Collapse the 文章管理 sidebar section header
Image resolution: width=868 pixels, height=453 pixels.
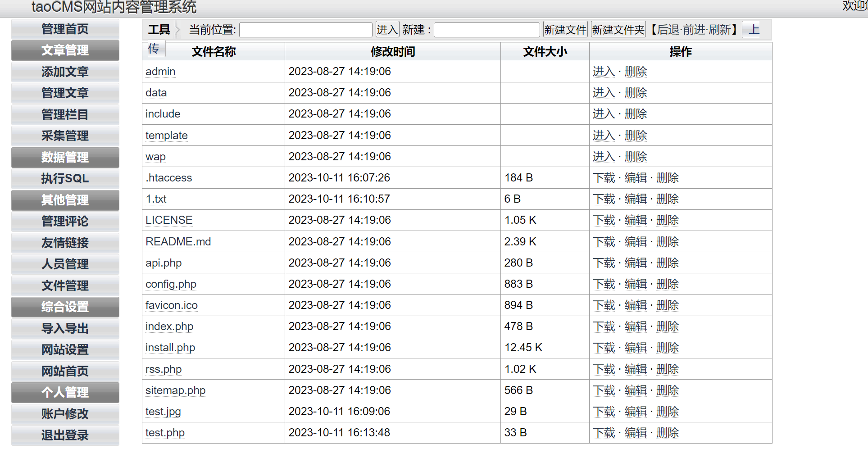click(65, 50)
